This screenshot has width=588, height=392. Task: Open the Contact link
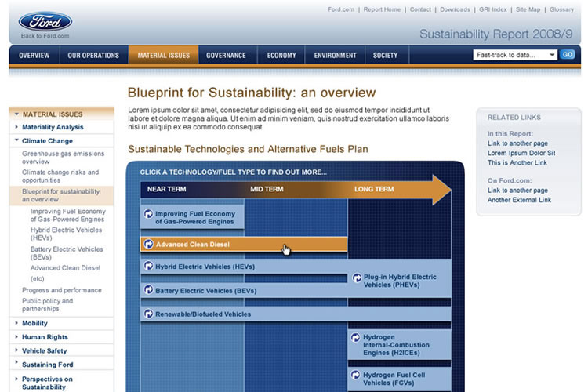pos(420,9)
